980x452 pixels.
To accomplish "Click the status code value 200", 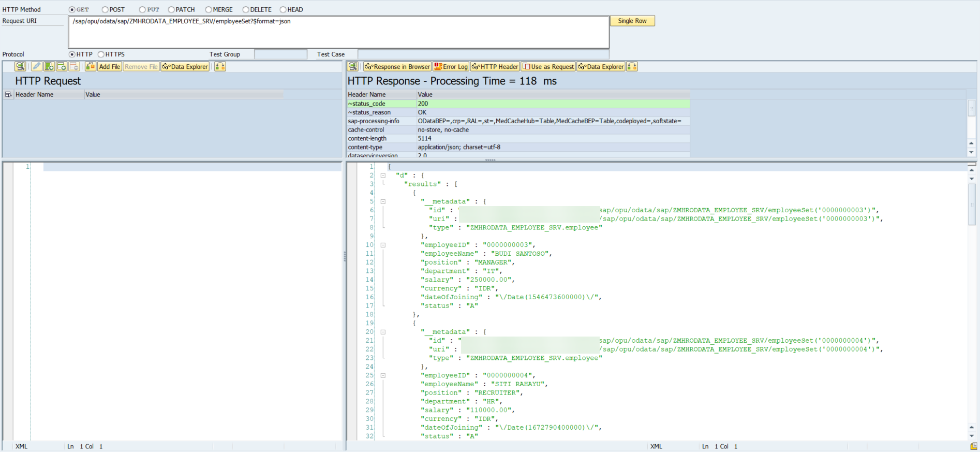I will point(423,104).
